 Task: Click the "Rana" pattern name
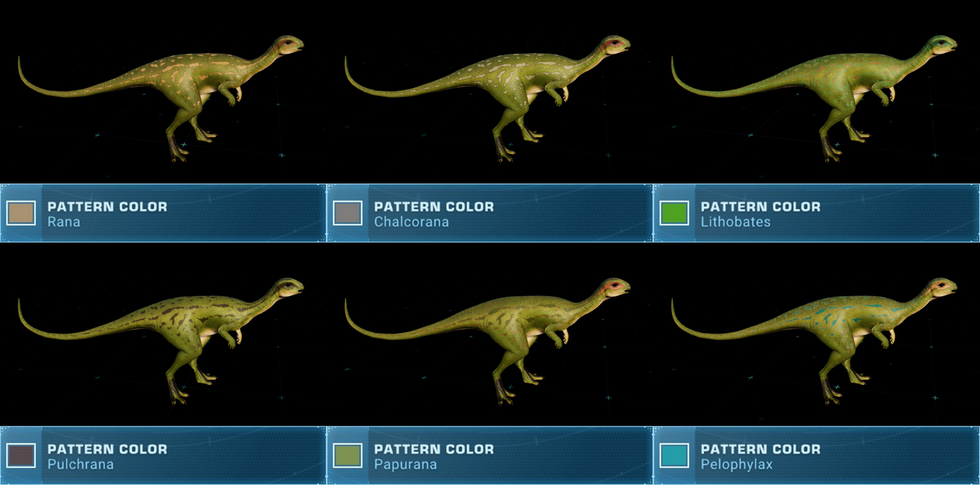click(x=64, y=222)
